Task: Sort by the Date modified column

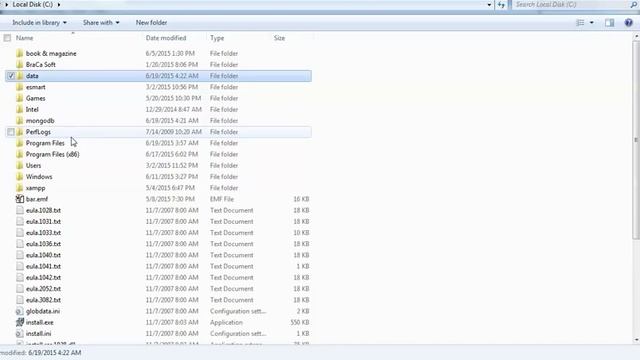Action: tap(166, 38)
